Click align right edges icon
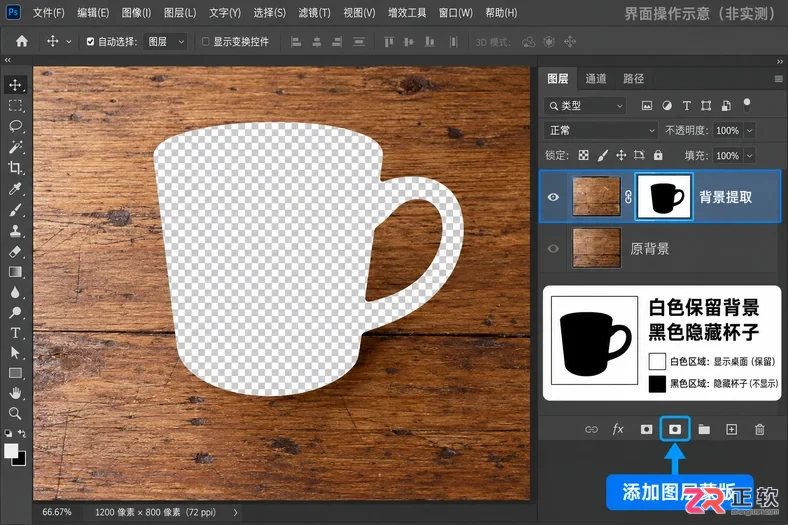The height and width of the screenshot is (525, 788). (x=337, y=42)
